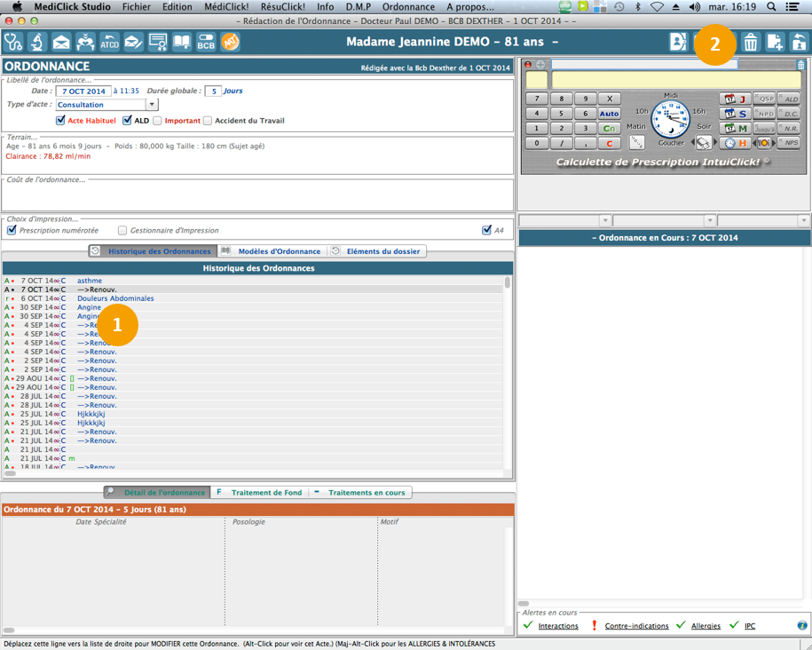Switch to Traitement de Fond tab
This screenshot has height=650, width=812.
coord(259,493)
